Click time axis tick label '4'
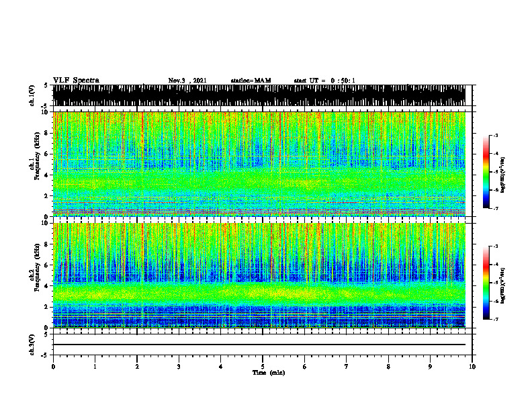This screenshot has width=532, height=411. tap(220, 367)
